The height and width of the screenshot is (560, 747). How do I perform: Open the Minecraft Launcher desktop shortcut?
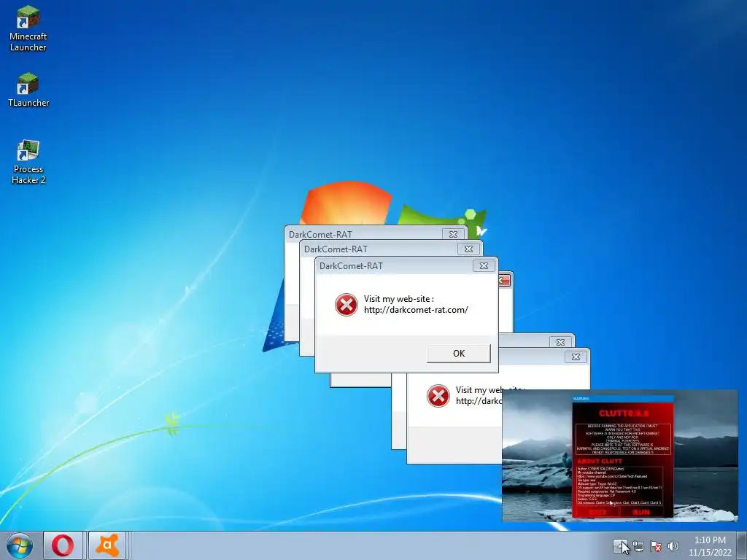(x=28, y=28)
